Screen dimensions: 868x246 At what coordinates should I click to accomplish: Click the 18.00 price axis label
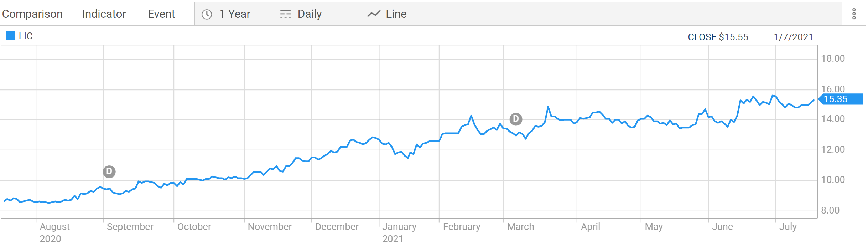pyautogui.click(x=833, y=58)
